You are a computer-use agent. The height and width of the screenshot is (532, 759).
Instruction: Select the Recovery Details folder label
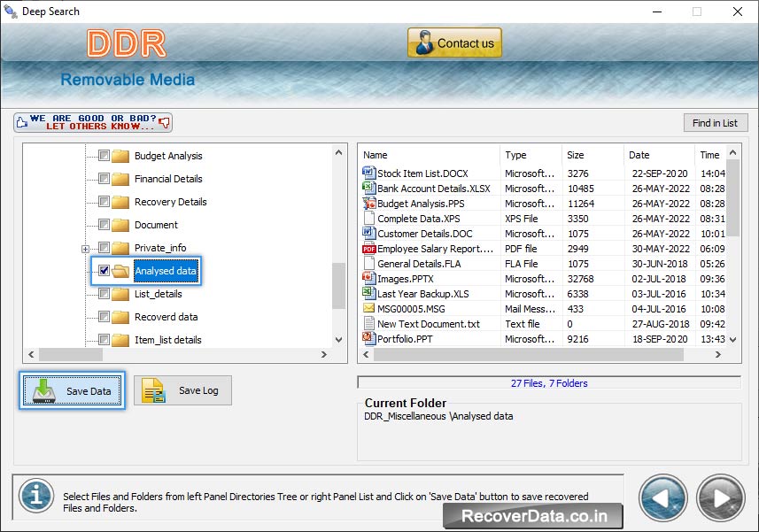click(170, 202)
